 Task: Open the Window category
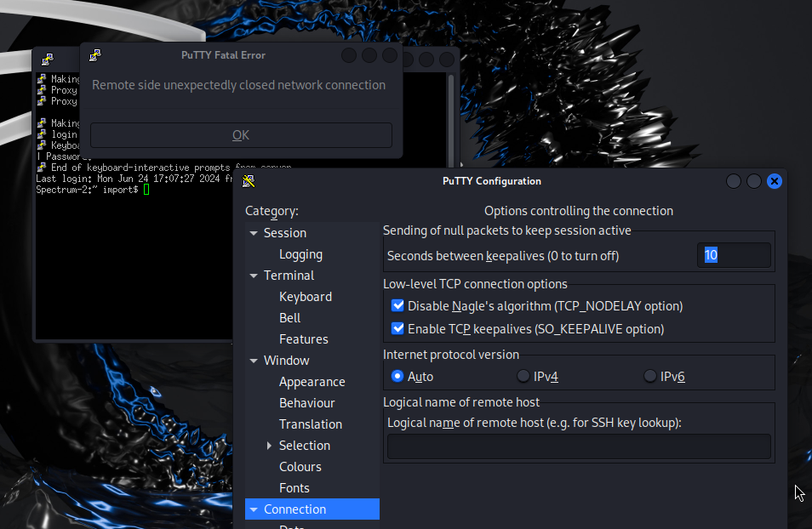(286, 361)
